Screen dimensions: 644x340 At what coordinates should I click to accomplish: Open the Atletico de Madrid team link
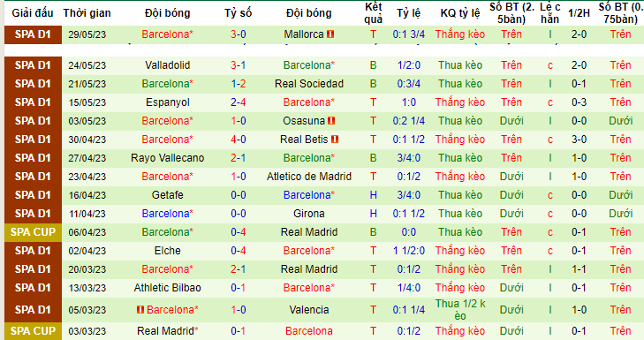click(x=309, y=177)
